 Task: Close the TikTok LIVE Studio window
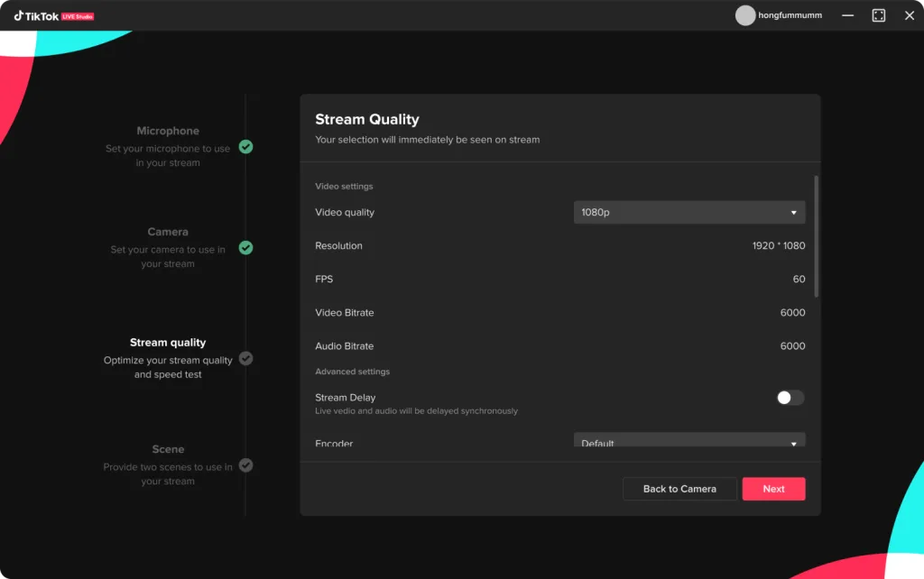(909, 15)
